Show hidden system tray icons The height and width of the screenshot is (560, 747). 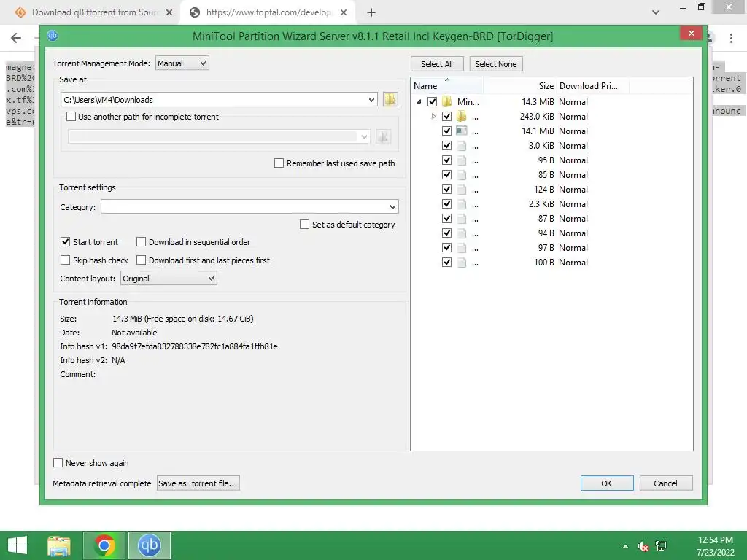coord(625,546)
